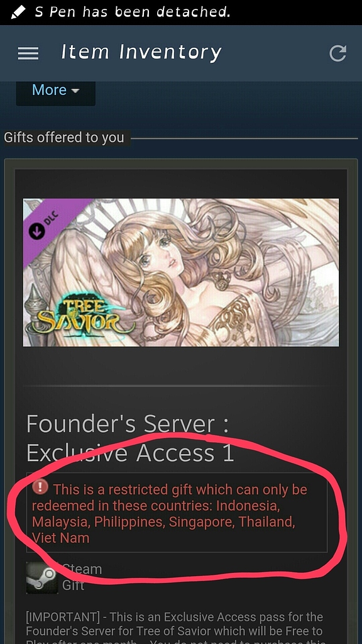This screenshot has height=644, width=362.
Task: Tap the Item Inventory header title
Action: [141, 53]
